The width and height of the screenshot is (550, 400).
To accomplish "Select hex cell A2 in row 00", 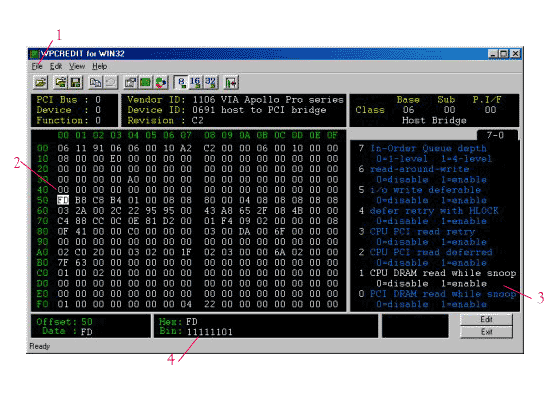I will pyautogui.click(x=186, y=148).
